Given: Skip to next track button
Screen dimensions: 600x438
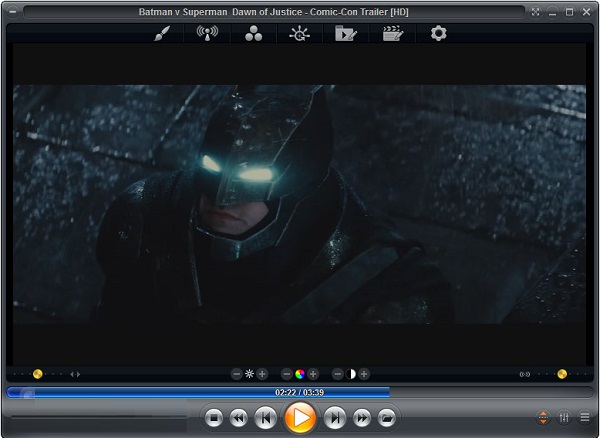Looking at the screenshot, I should coord(336,417).
